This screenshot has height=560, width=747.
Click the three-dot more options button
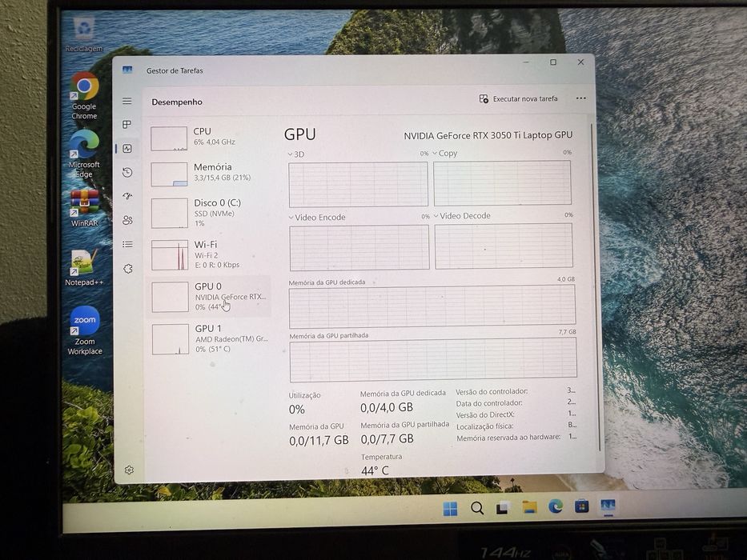[x=580, y=98]
